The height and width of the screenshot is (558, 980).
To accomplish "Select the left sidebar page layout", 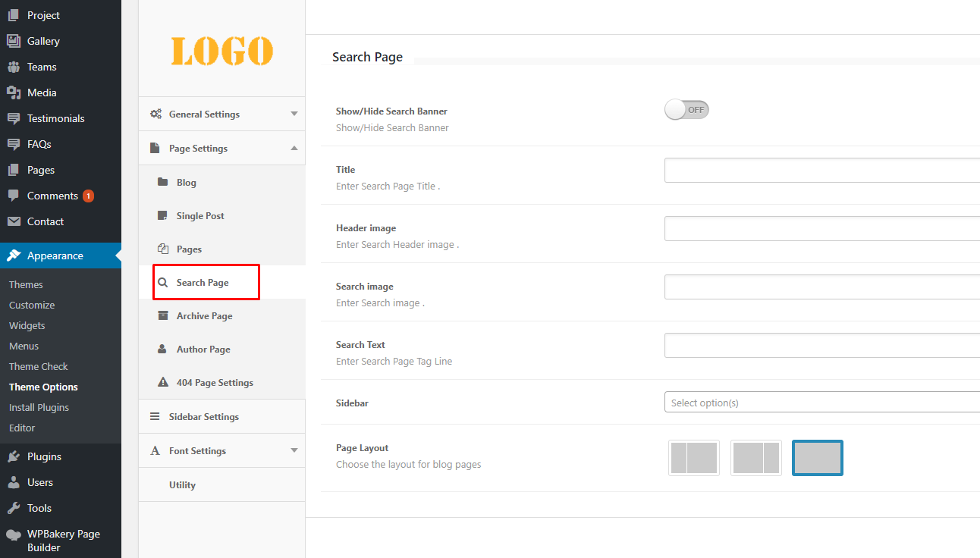I will pos(693,458).
